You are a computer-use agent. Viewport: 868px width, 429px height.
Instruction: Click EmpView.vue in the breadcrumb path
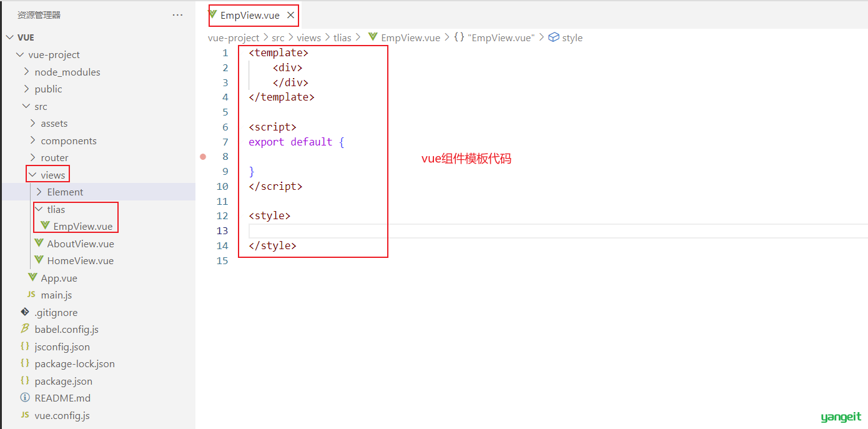click(x=411, y=37)
